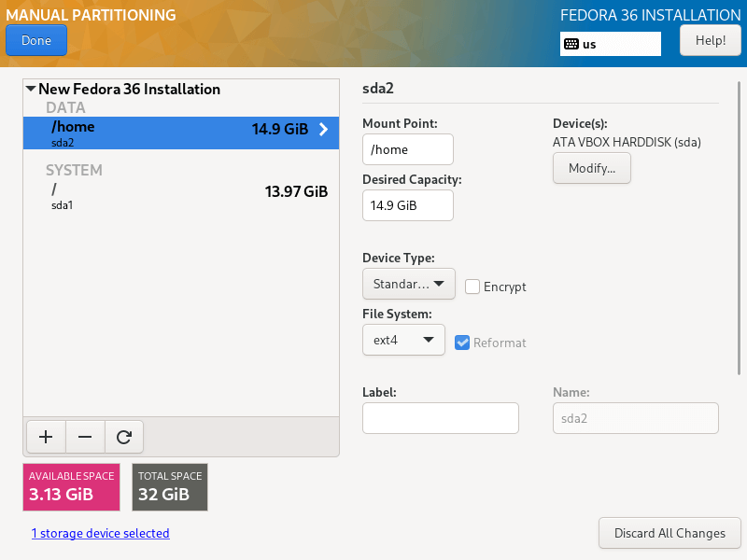The height and width of the screenshot is (560, 747).
Task: Click the minus icon to remove partition
Action: click(x=85, y=436)
